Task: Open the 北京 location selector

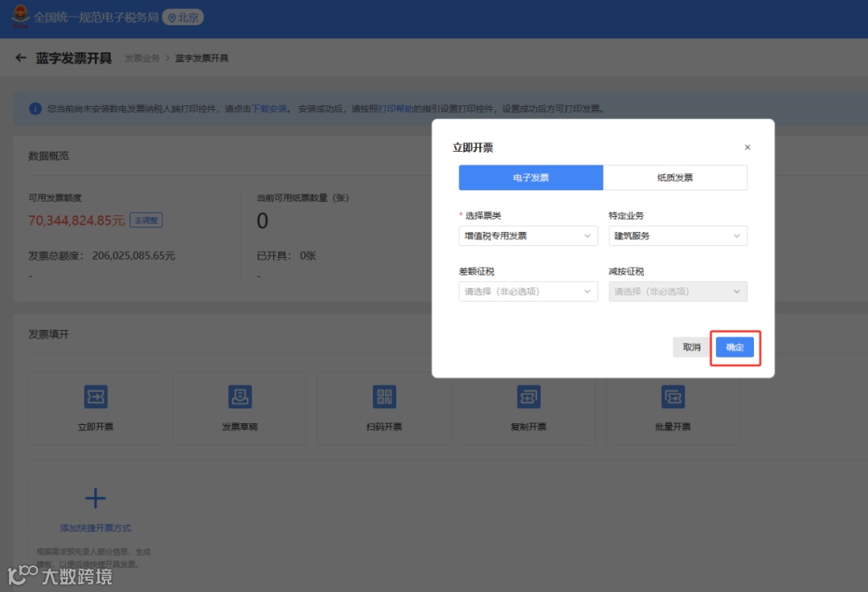Action: point(183,18)
